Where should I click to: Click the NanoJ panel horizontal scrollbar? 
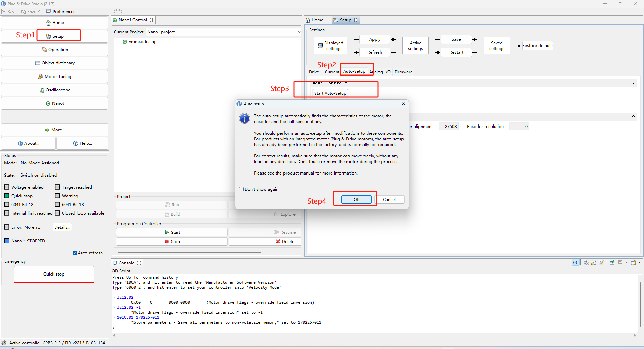coord(190,252)
